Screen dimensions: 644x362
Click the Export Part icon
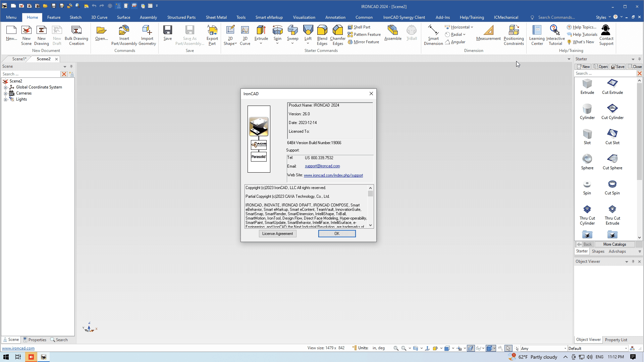pyautogui.click(x=212, y=35)
